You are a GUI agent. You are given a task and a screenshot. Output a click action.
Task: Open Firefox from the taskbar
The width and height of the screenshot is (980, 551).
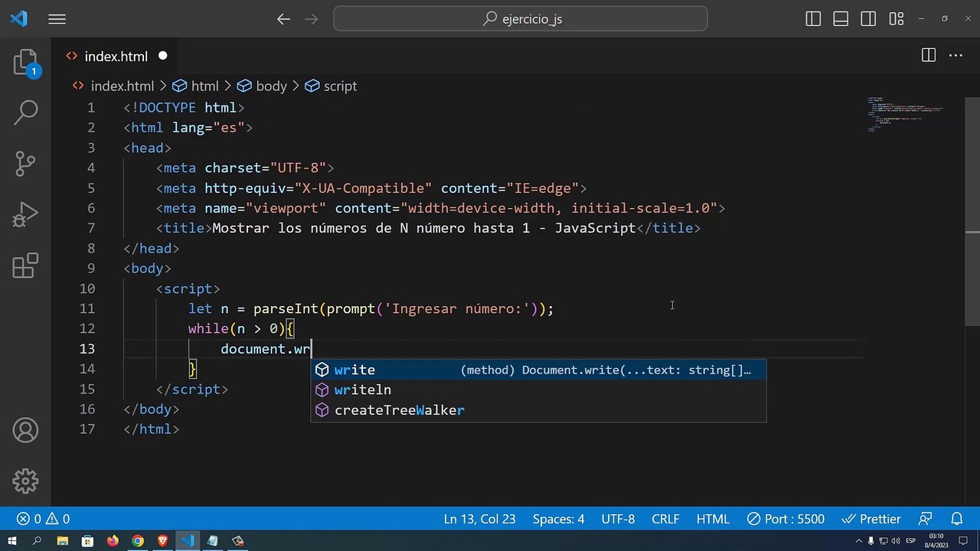coord(113,541)
